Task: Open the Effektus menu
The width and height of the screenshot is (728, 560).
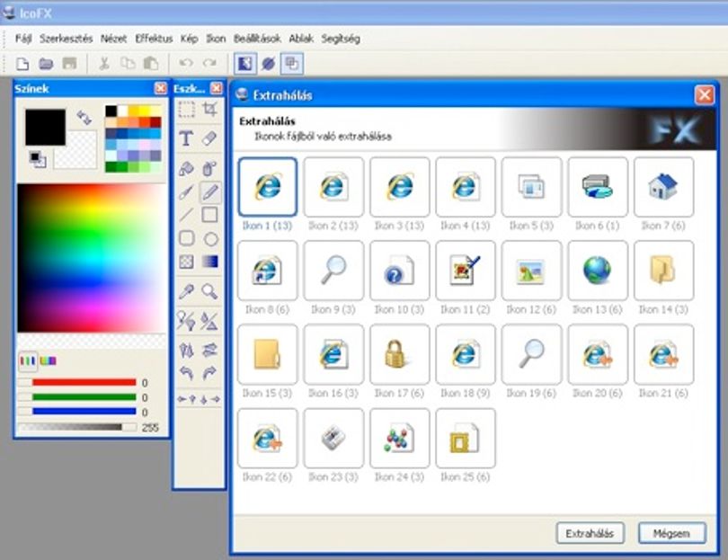Action: point(154,39)
